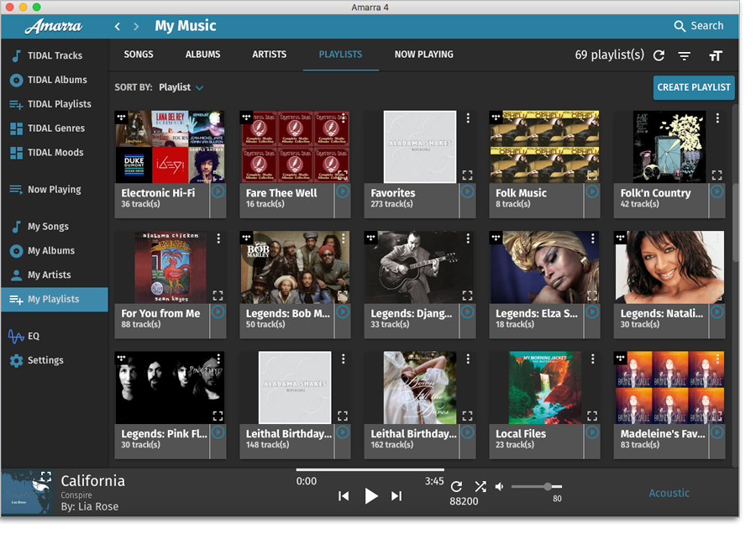Switch to the ALBUMS tab
The height and width of the screenshot is (534, 756).
(202, 55)
